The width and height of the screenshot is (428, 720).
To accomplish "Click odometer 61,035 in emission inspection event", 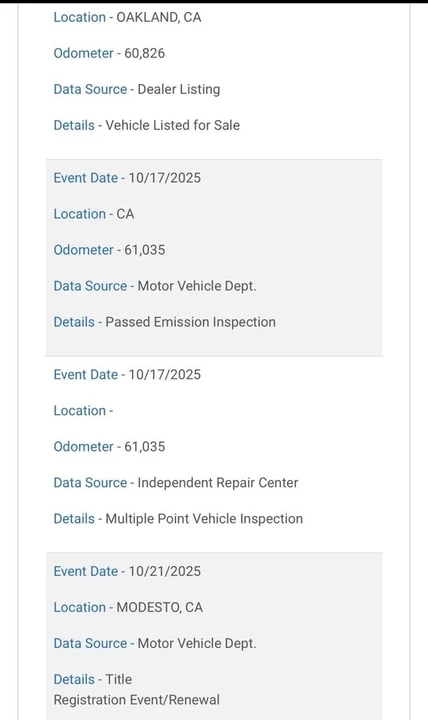I will coord(144,250).
